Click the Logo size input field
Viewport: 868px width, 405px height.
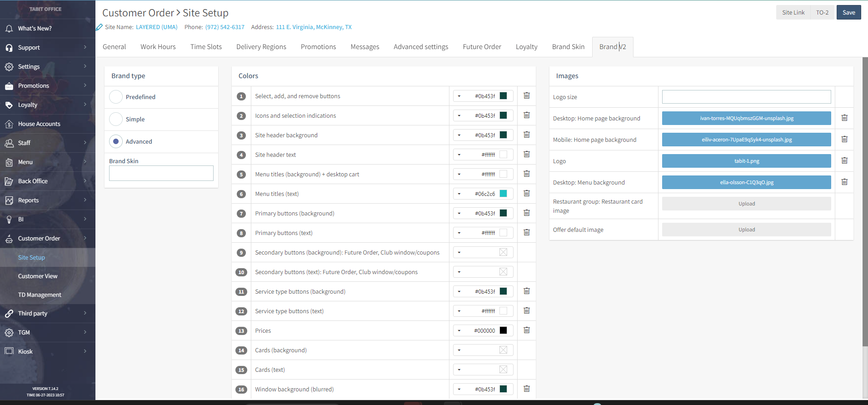click(x=746, y=97)
